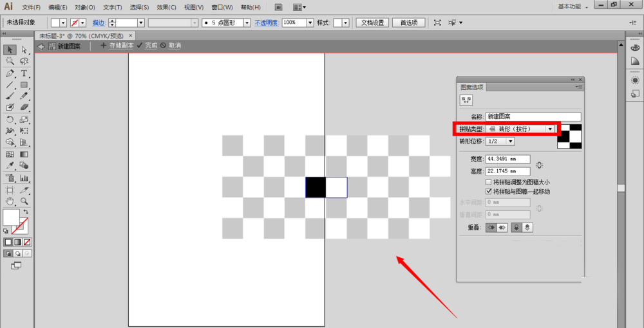644x328 pixels.
Task: Open opacity 100% dropdown
Action: pos(310,23)
